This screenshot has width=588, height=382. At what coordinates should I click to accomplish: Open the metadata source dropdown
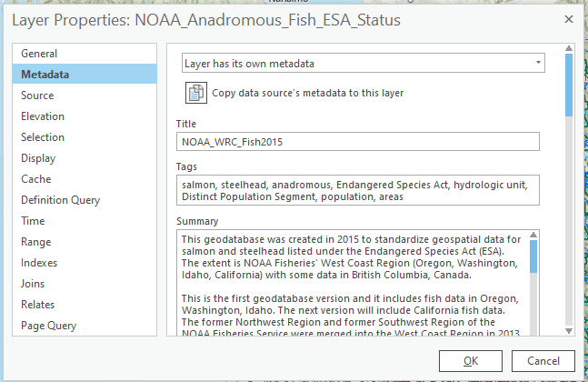coord(364,63)
